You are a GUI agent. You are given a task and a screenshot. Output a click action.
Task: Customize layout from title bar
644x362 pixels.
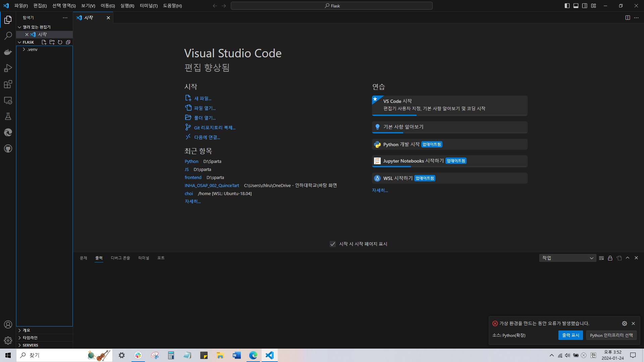coord(594,6)
